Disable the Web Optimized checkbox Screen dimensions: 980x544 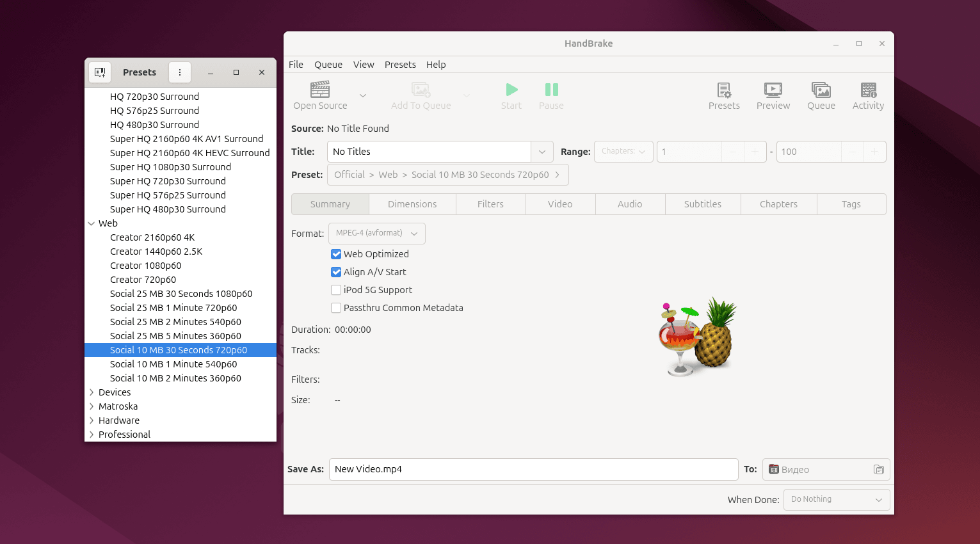[x=336, y=254]
